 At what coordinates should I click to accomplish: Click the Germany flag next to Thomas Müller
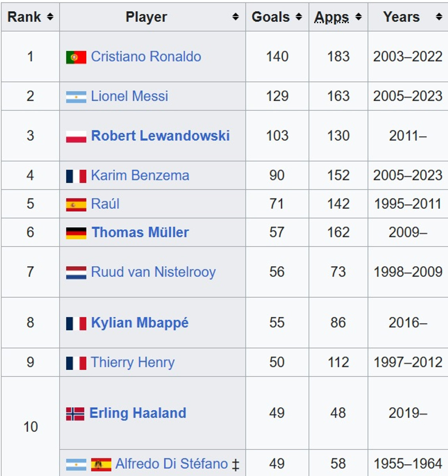[76, 233]
